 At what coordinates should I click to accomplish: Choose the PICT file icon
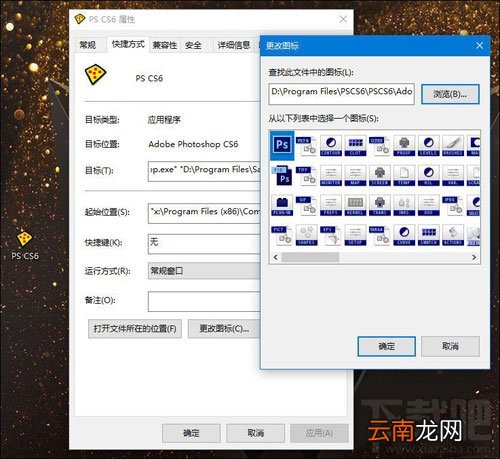282,235
